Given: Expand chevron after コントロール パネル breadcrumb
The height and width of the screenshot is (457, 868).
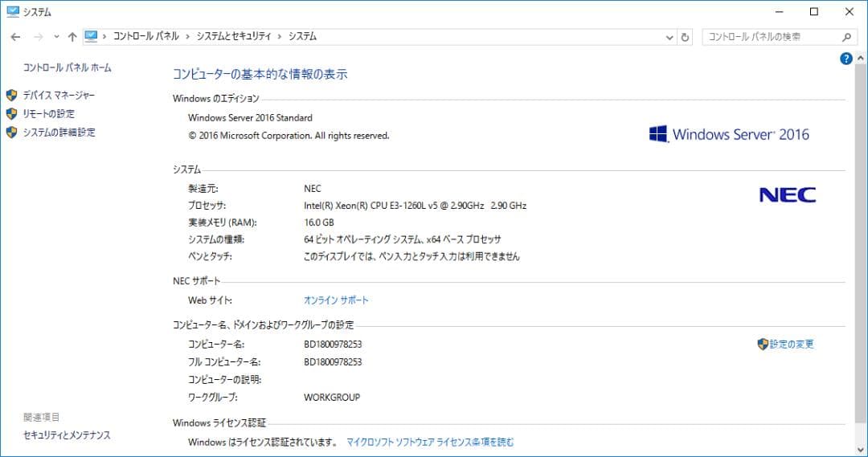Looking at the screenshot, I should 187,37.
